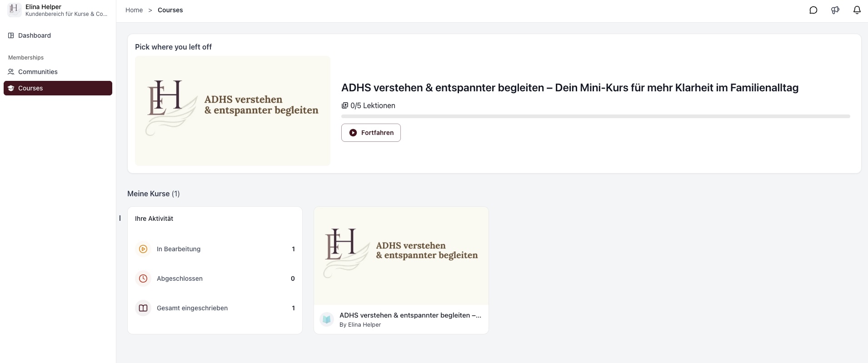
Task: Open the notifications bell
Action: click(x=857, y=10)
